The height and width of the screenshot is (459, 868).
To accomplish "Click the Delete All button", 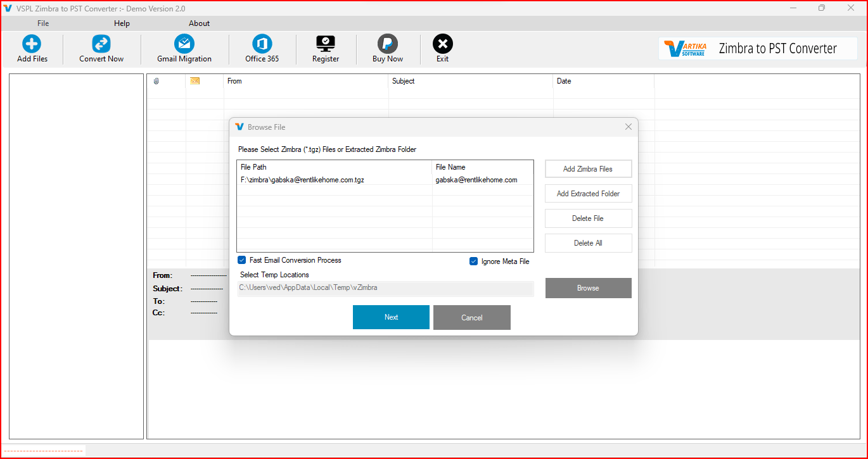I will coord(588,243).
